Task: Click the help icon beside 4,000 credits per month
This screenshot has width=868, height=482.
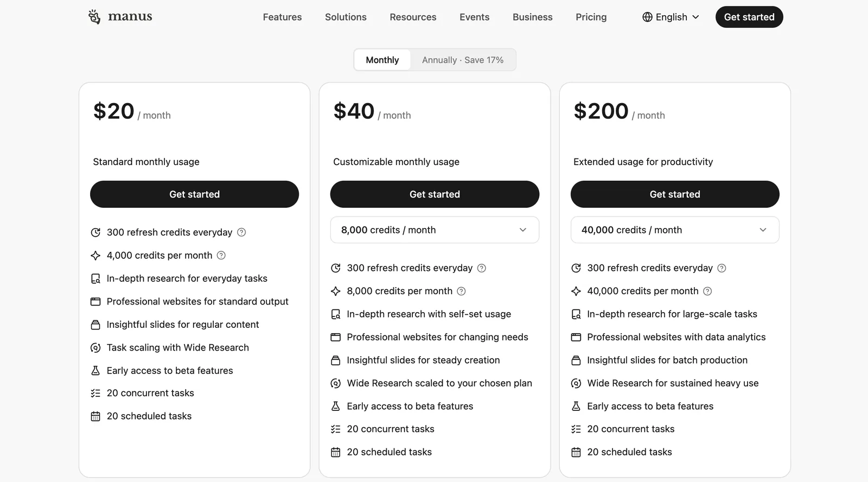Action: (221, 255)
